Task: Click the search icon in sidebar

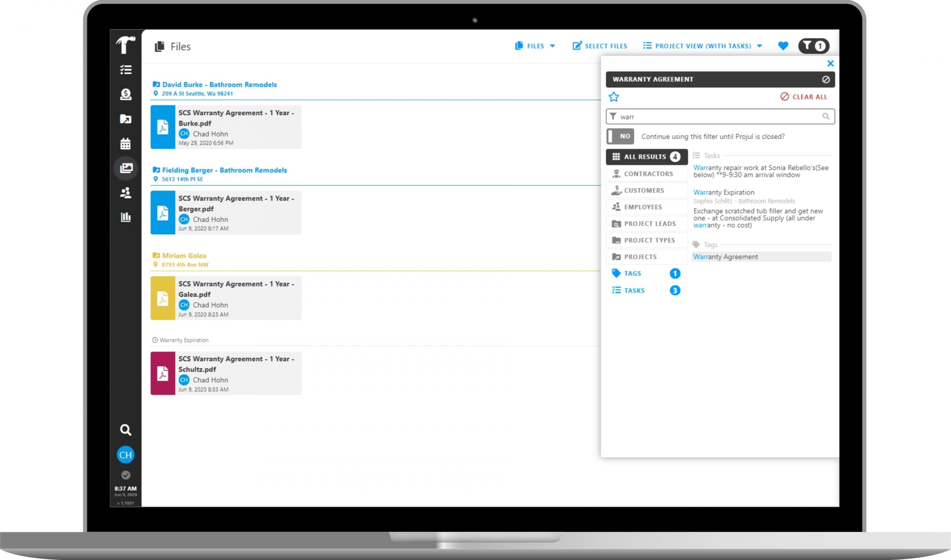Action: 125,429
